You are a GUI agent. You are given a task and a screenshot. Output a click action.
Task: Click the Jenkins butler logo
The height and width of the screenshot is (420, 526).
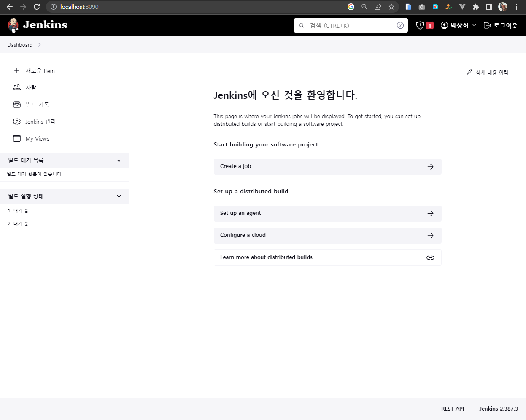coord(13,25)
